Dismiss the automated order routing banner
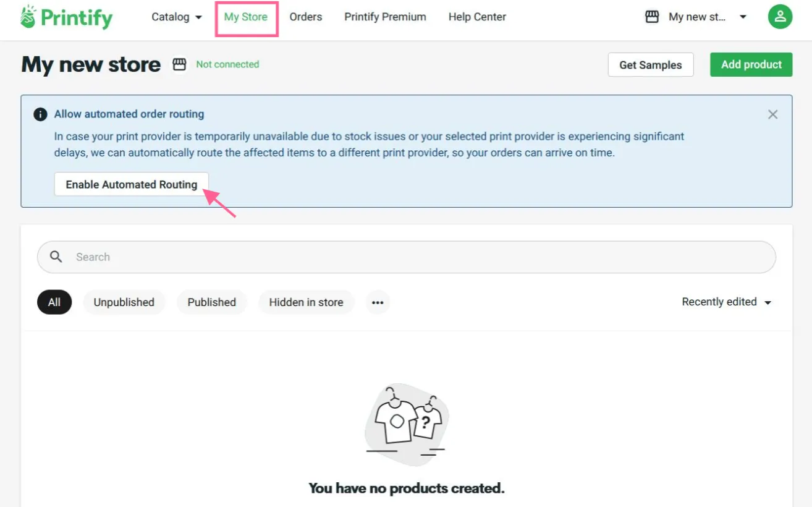Image resolution: width=812 pixels, height=507 pixels. point(772,114)
